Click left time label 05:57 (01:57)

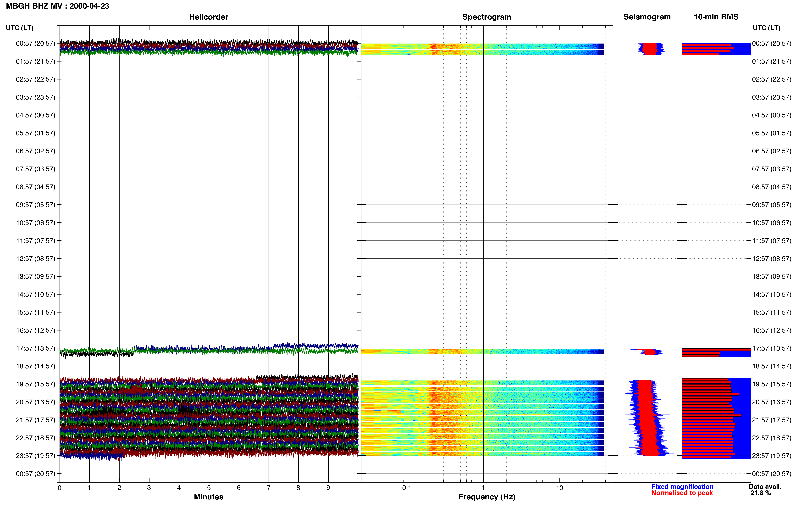coord(36,133)
